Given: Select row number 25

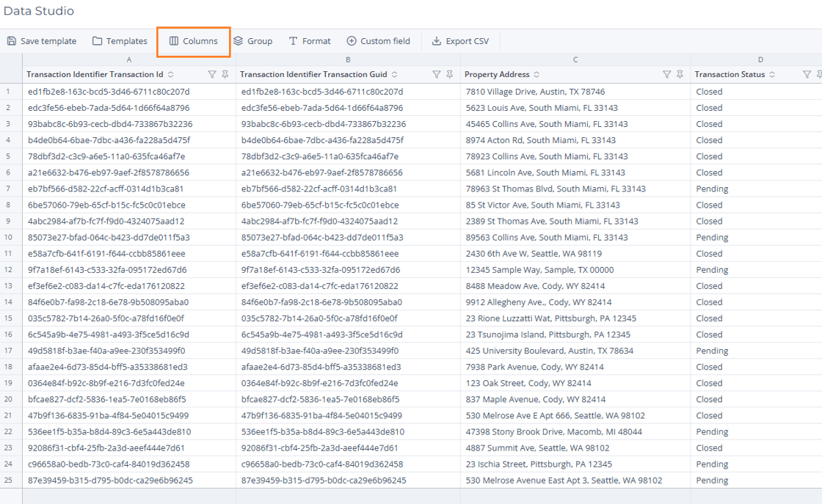Looking at the screenshot, I should click(x=11, y=481).
